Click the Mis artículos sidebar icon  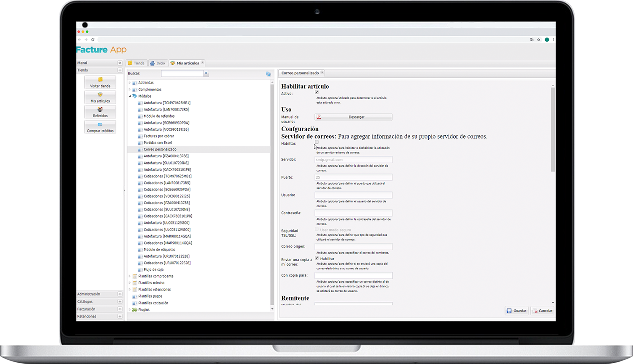click(100, 97)
